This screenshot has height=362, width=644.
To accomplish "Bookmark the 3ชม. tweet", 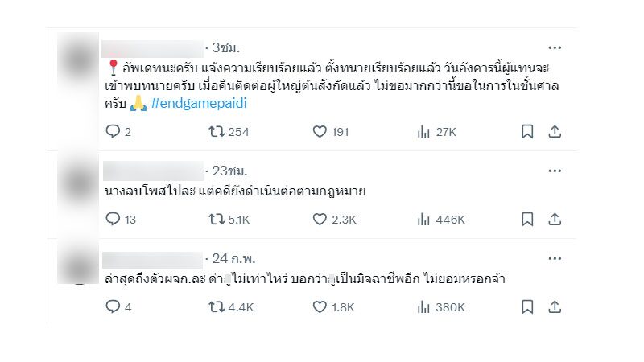I will [x=527, y=132].
